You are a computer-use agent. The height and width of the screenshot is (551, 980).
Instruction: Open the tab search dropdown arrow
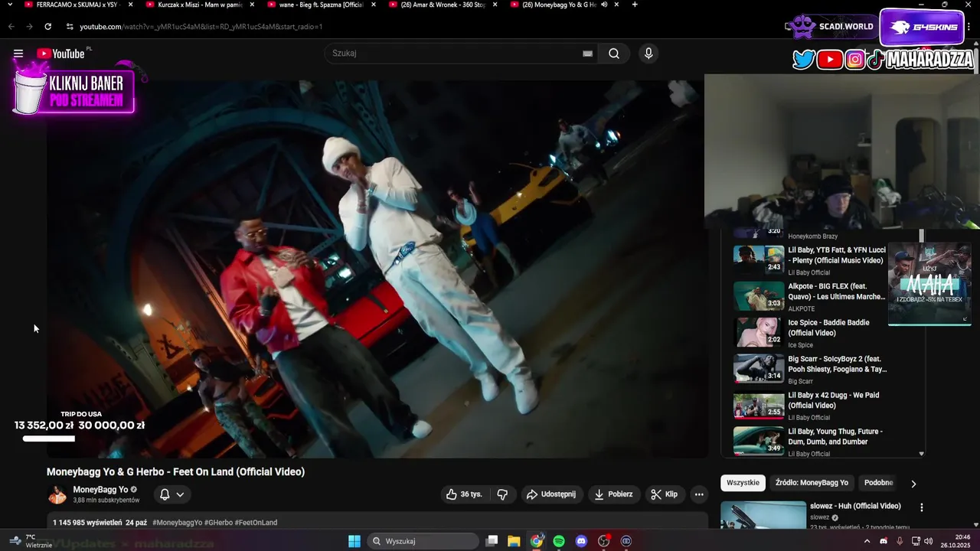[x=9, y=5]
